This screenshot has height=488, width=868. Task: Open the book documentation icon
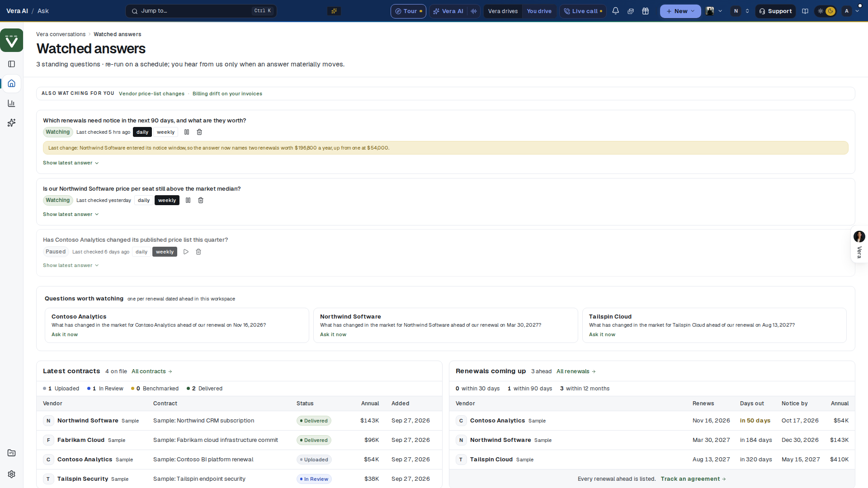805,11
